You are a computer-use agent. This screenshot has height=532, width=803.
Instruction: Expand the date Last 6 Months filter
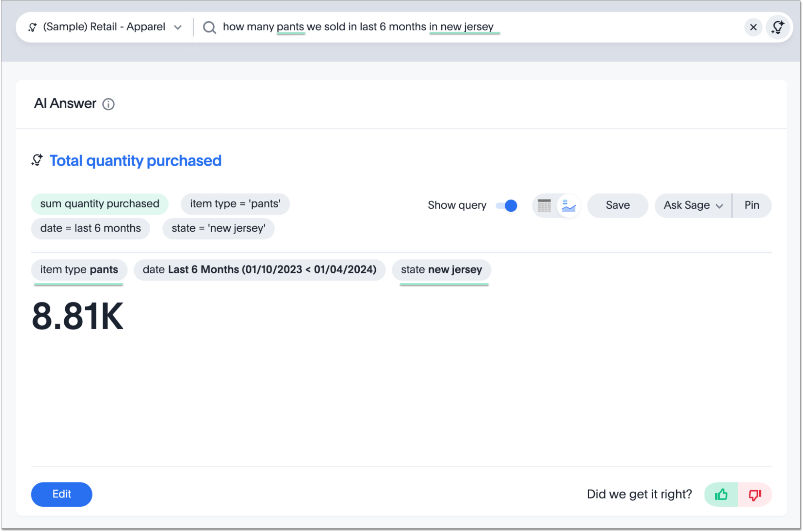click(x=259, y=269)
